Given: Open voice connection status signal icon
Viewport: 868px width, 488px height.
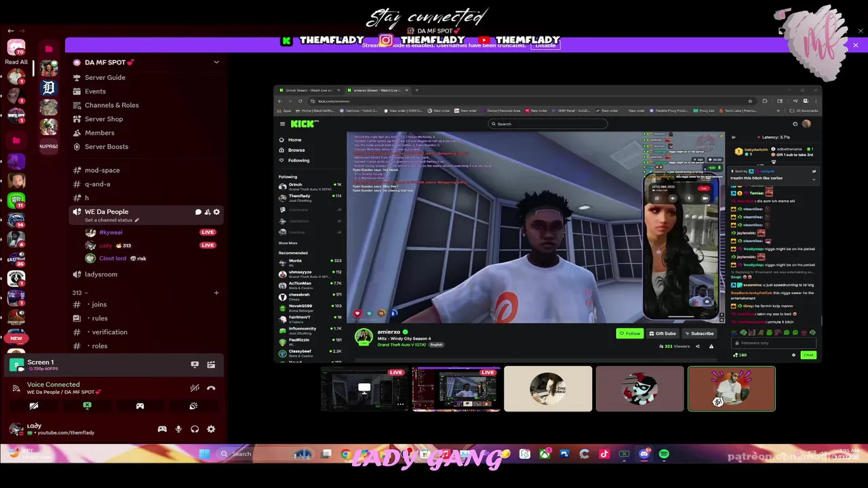Looking at the screenshot, I should (x=16, y=388).
